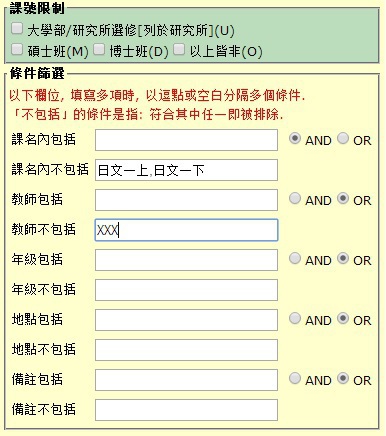Click the 課名內包括 input field
This screenshot has width=386, height=436.
(x=186, y=140)
